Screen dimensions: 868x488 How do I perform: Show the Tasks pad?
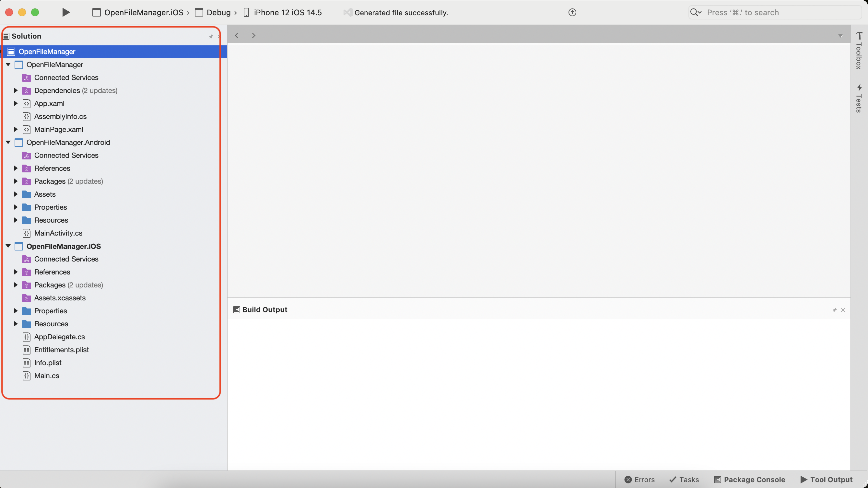[x=684, y=480]
